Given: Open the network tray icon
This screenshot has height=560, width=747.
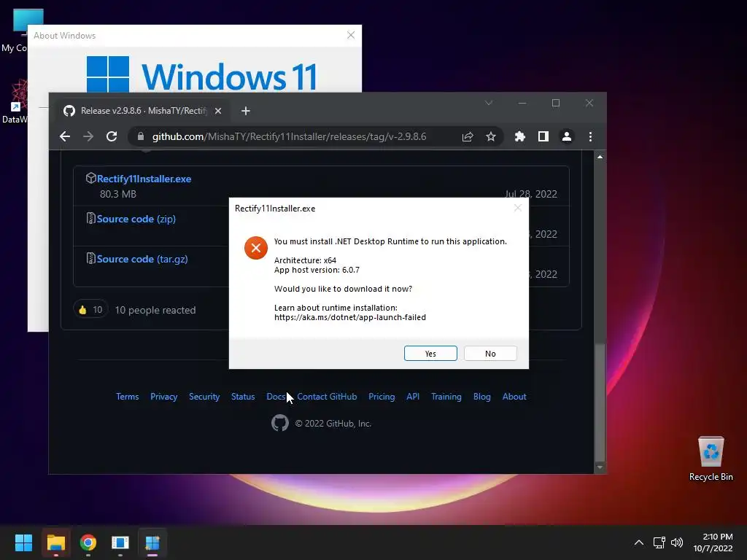Looking at the screenshot, I should point(659,542).
